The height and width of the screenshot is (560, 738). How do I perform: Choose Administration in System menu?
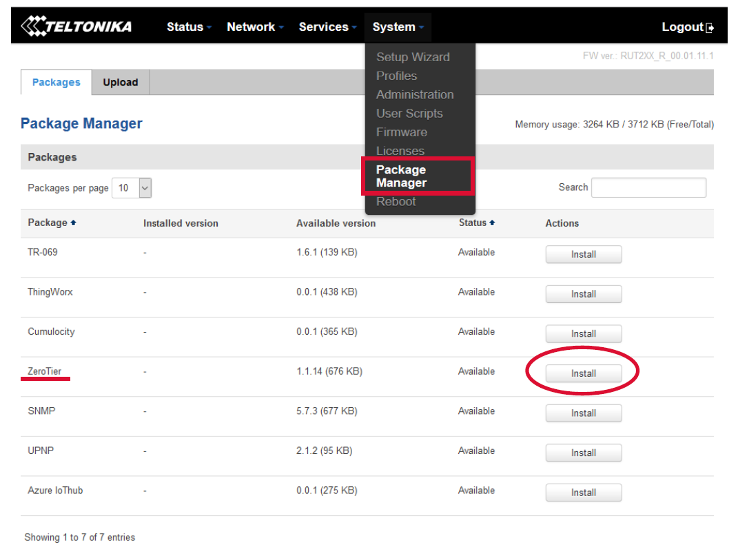(x=415, y=94)
